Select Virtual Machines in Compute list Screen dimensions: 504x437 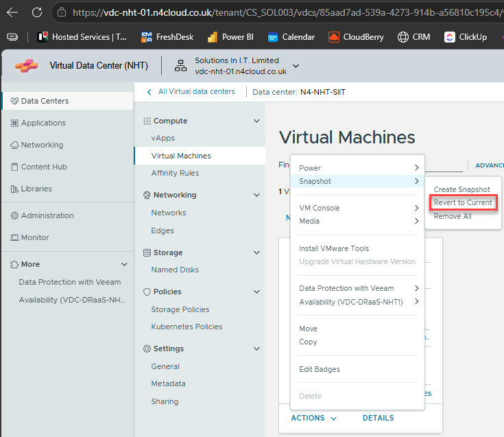point(200,156)
